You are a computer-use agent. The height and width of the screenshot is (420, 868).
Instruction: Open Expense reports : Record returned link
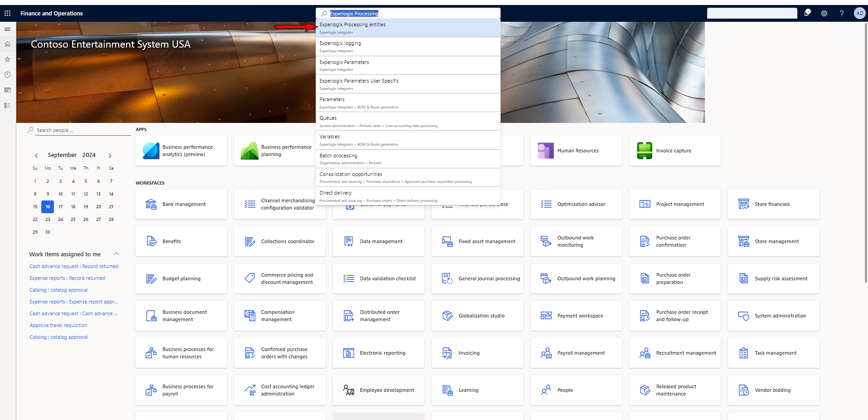[67, 278]
